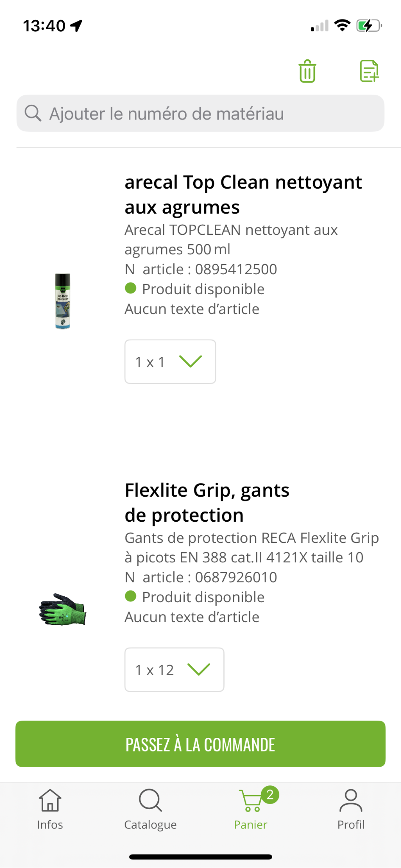Go to the Profil tab
401x868 pixels.
coord(351,810)
